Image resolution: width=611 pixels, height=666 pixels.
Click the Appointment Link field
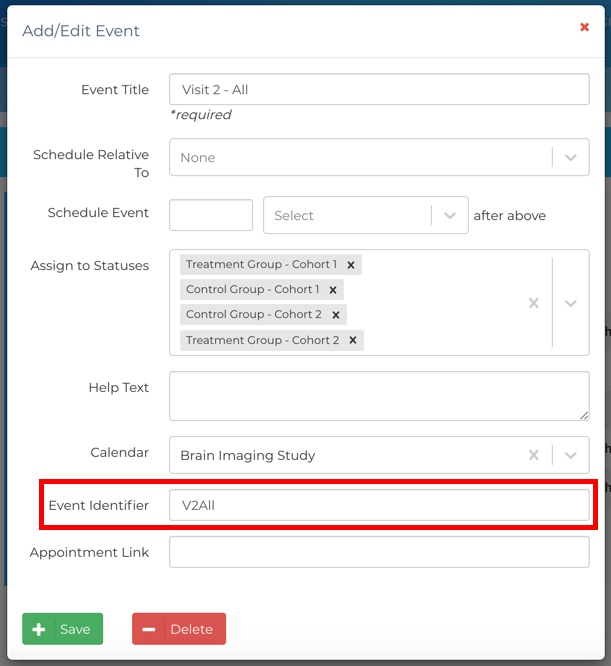[x=379, y=552]
